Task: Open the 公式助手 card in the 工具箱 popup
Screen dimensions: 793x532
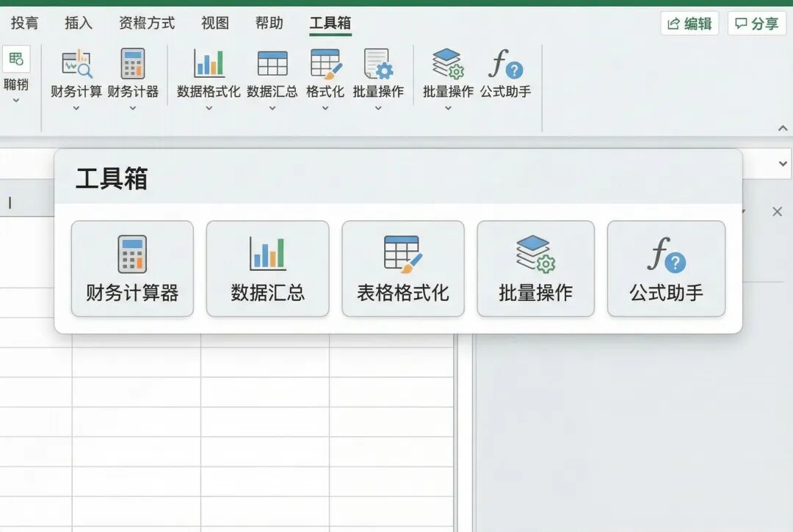Action: 667,269
